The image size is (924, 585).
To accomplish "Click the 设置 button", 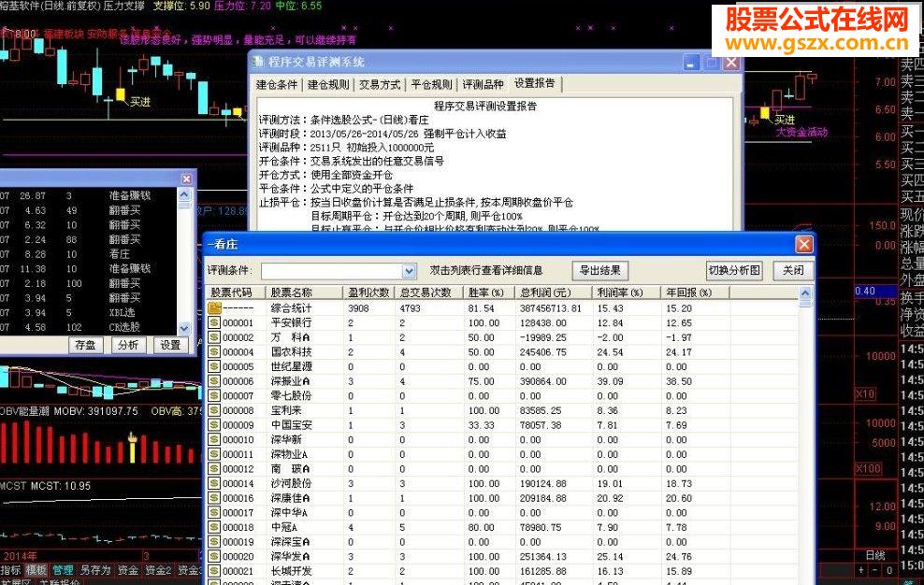I will tap(170, 345).
